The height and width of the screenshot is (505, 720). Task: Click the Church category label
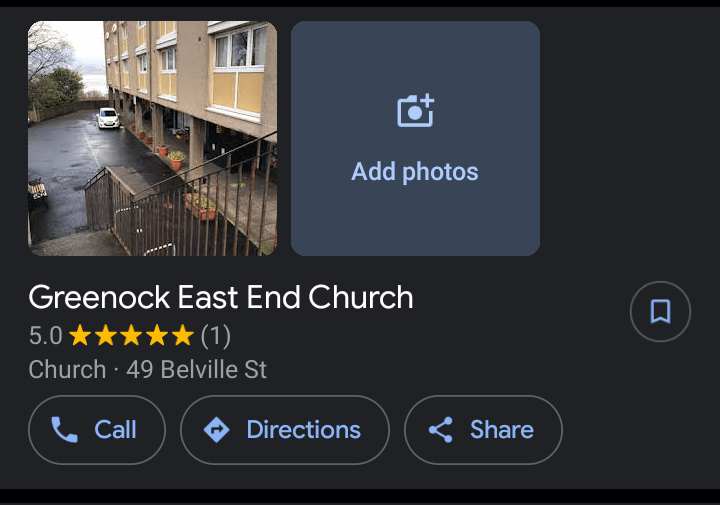pyautogui.click(x=68, y=370)
